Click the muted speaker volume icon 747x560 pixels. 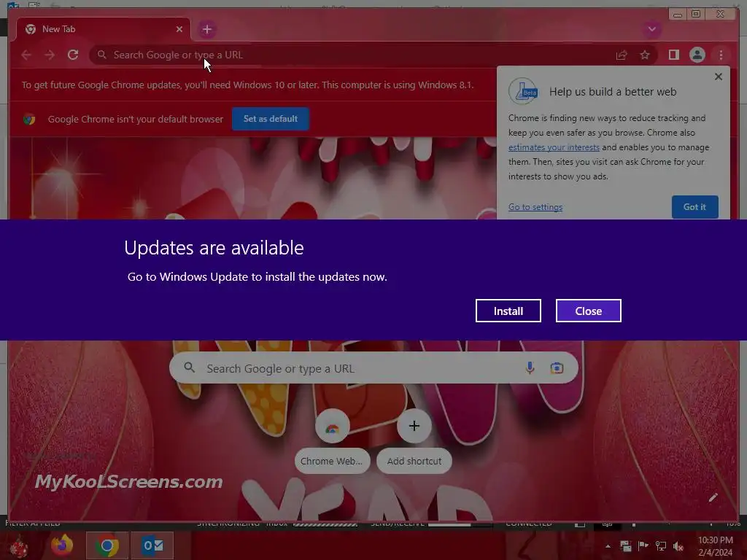pyautogui.click(x=678, y=546)
